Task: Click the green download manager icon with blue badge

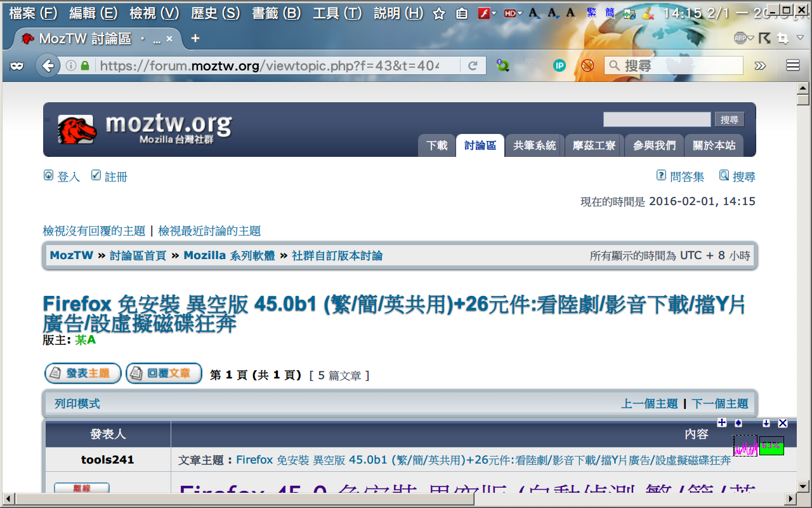Action: [x=503, y=65]
